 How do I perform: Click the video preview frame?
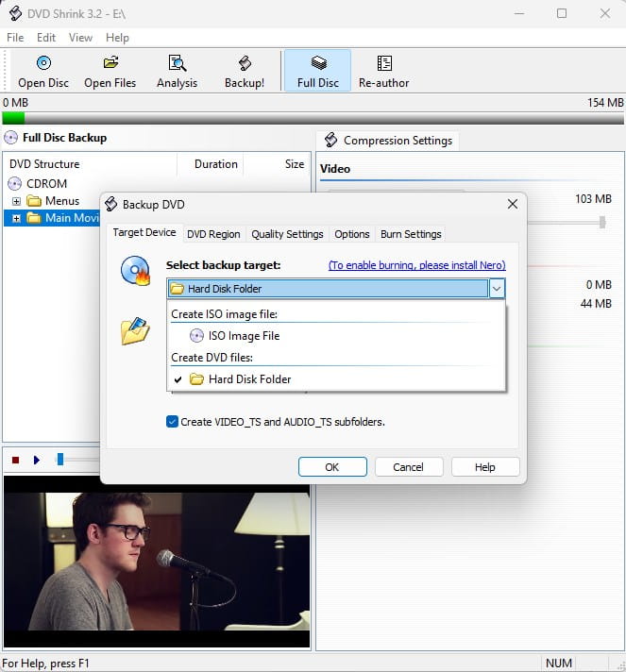(x=157, y=561)
